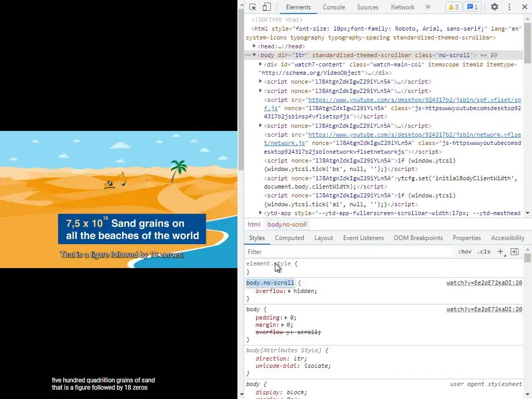Open the network.js script URL link
532x399 pixels.
[x=414, y=135]
